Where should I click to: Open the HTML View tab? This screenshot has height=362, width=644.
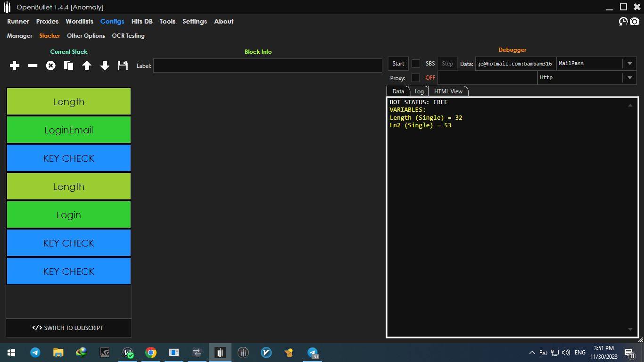(x=448, y=91)
